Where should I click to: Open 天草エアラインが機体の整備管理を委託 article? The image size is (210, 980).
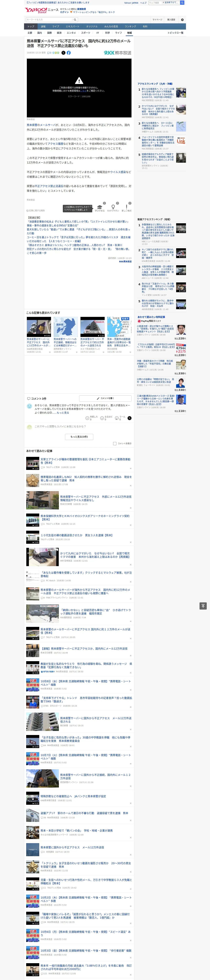[x=85, y=461]
